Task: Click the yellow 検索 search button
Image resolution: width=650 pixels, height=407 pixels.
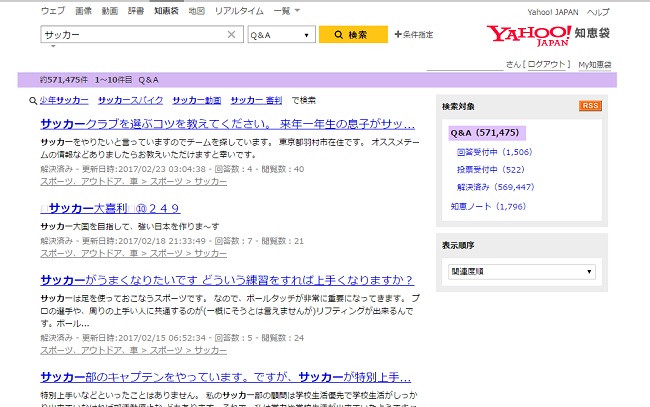Action: [353, 34]
